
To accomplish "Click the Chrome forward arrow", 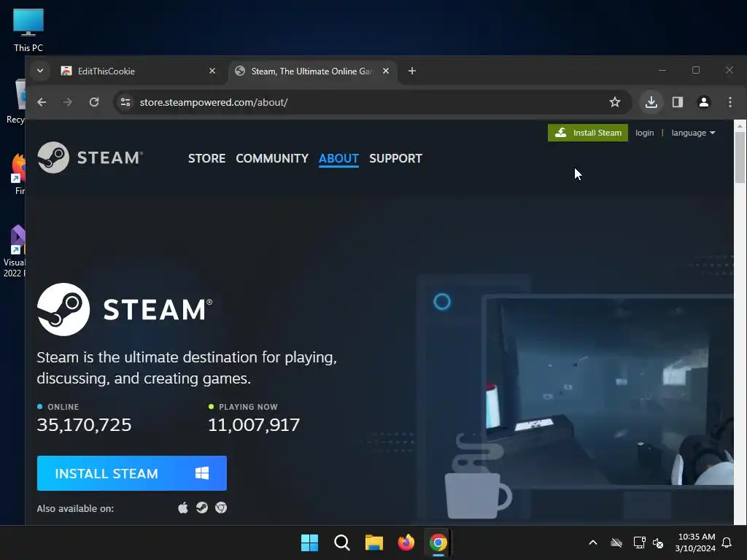I will (x=68, y=102).
